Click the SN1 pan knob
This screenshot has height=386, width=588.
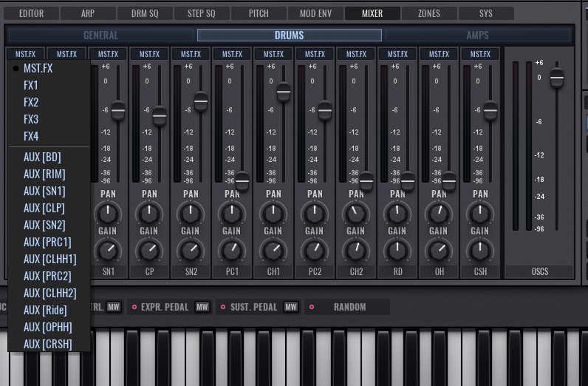pyautogui.click(x=108, y=213)
